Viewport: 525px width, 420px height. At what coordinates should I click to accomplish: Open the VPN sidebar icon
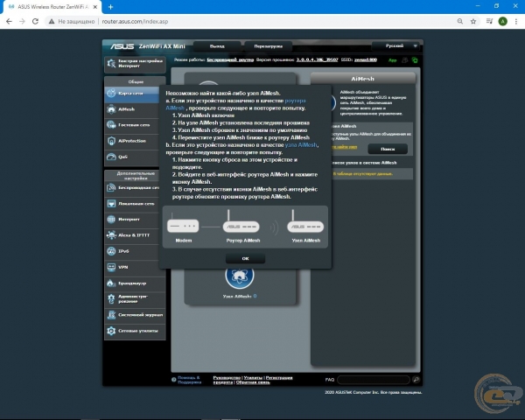pyautogui.click(x=111, y=267)
